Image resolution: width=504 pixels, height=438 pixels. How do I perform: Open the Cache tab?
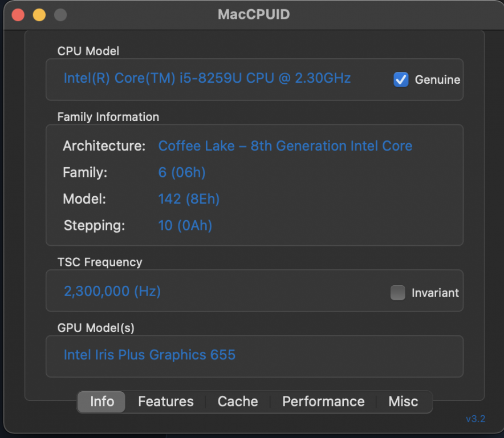click(238, 401)
